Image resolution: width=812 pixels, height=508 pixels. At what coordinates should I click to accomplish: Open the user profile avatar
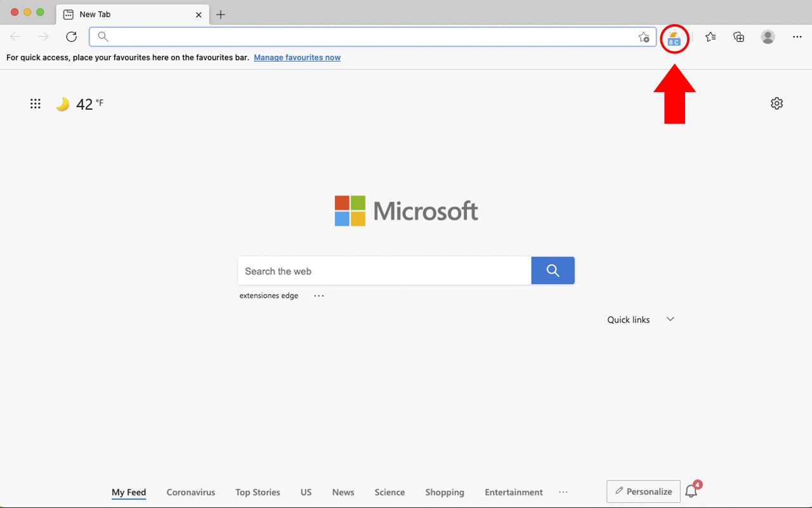coord(768,37)
